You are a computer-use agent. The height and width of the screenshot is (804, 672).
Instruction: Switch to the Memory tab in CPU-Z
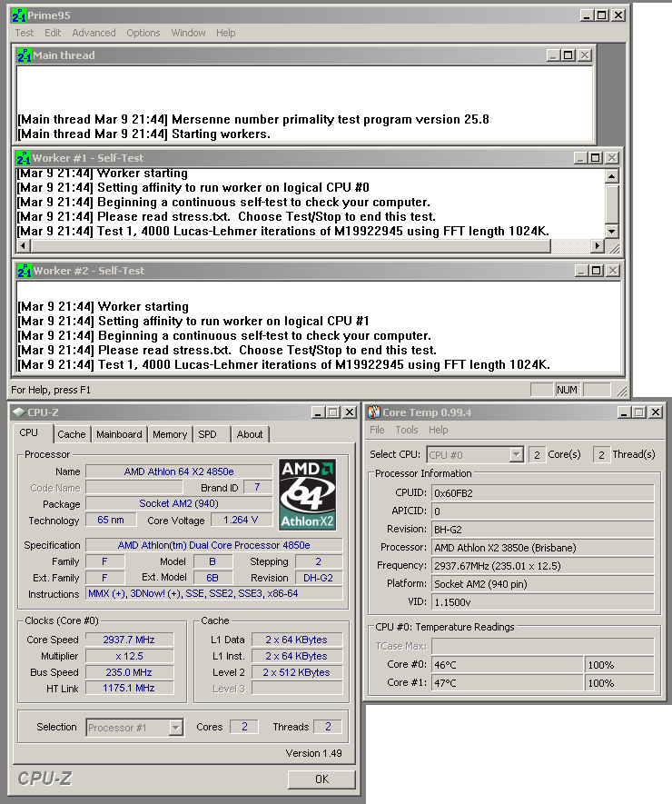click(x=170, y=434)
